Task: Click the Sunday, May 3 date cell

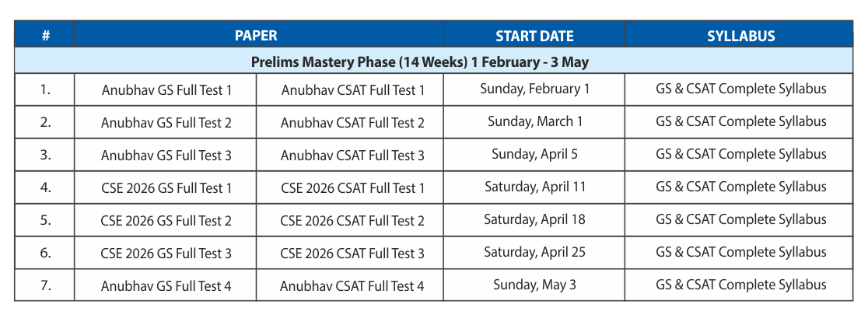Action: (534, 285)
